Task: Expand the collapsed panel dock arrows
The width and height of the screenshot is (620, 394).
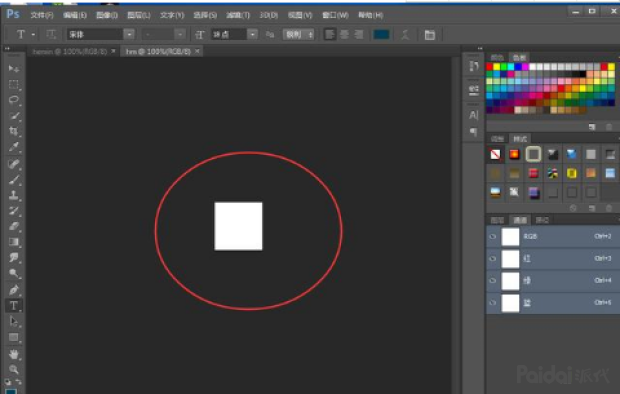Action: [x=480, y=48]
